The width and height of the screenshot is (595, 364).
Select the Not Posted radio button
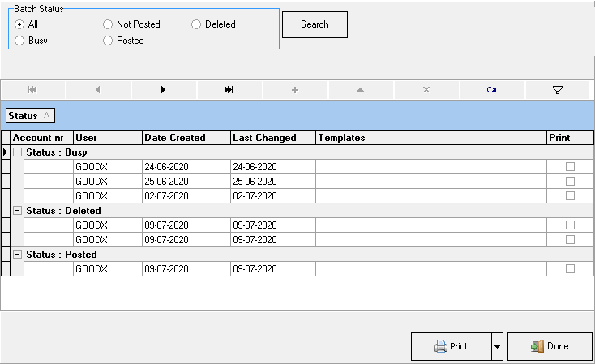click(108, 24)
